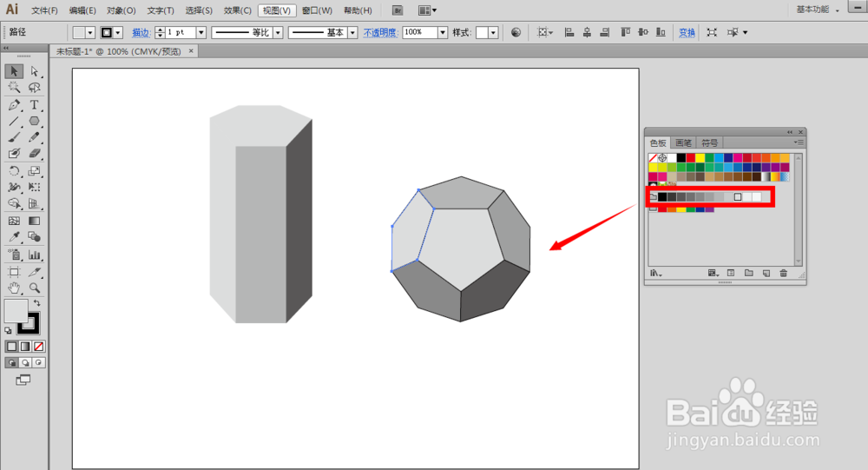The height and width of the screenshot is (470, 868).
Task: Select the Hand tool
Action: pyautogui.click(x=14, y=288)
